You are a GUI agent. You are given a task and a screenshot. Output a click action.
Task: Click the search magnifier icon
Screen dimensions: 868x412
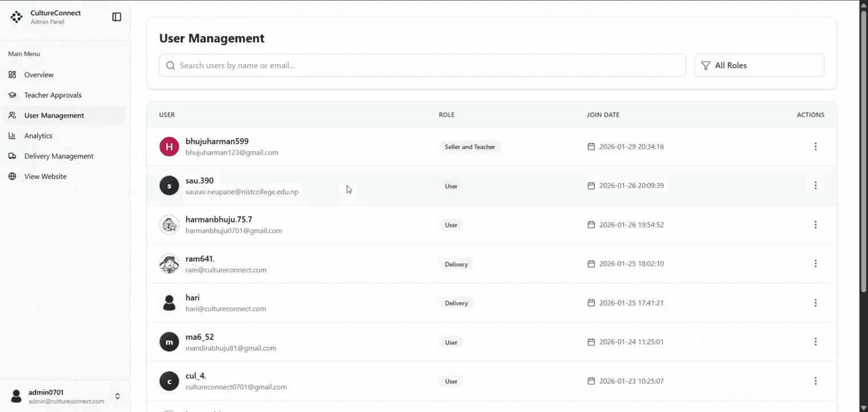tap(170, 65)
